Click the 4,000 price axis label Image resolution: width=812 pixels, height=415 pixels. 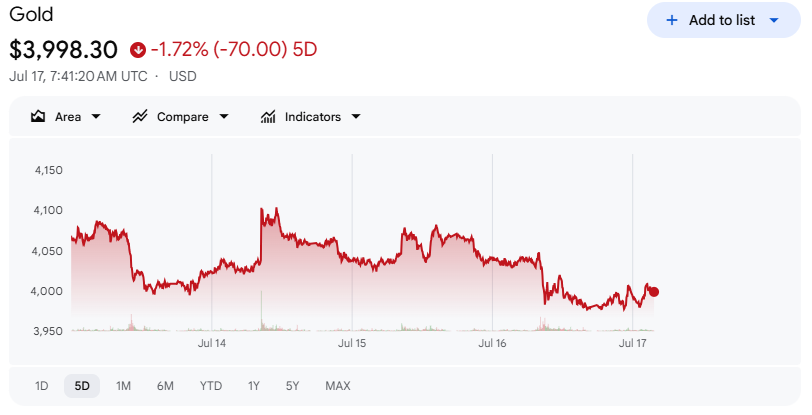pyautogui.click(x=47, y=291)
